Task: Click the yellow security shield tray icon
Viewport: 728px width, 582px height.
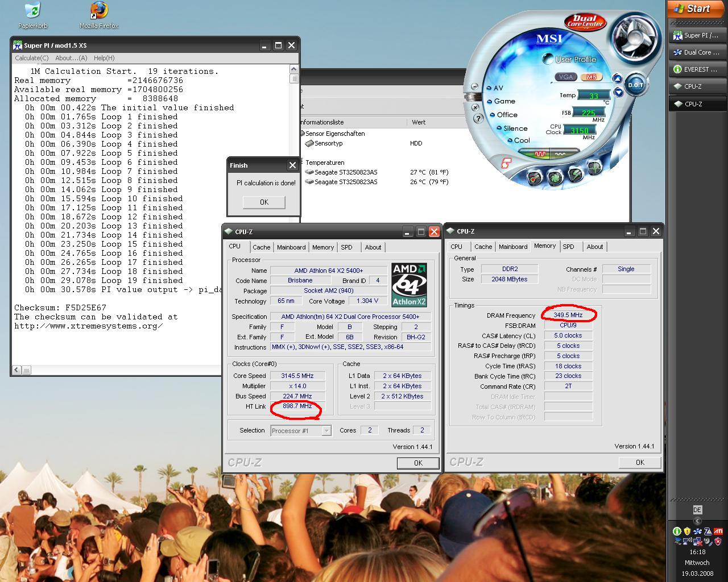Action: click(687, 531)
